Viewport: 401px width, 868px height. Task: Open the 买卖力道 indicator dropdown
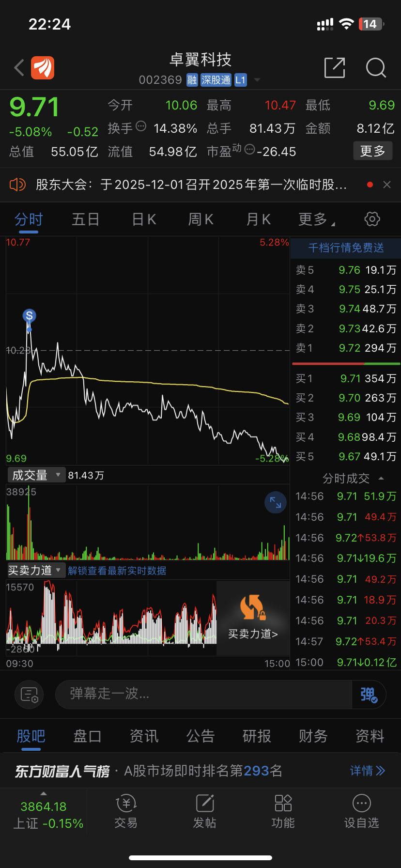tap(36, 571)
